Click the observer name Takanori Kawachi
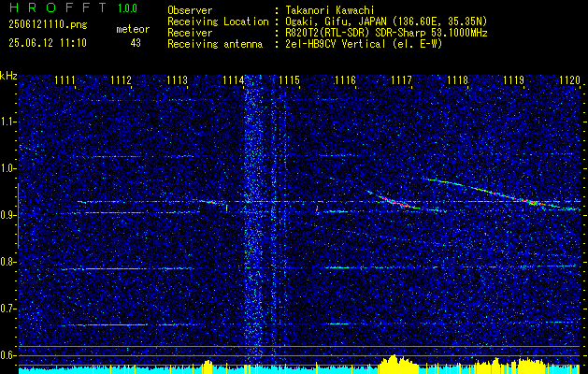The width and height of the screenshot is (588, 374). pos(330,10)
